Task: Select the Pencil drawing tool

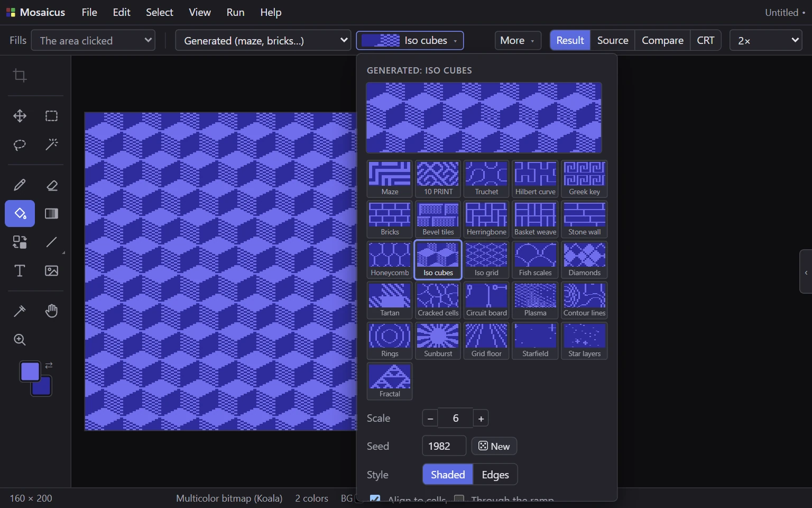Action: click(x=20, y=185)
